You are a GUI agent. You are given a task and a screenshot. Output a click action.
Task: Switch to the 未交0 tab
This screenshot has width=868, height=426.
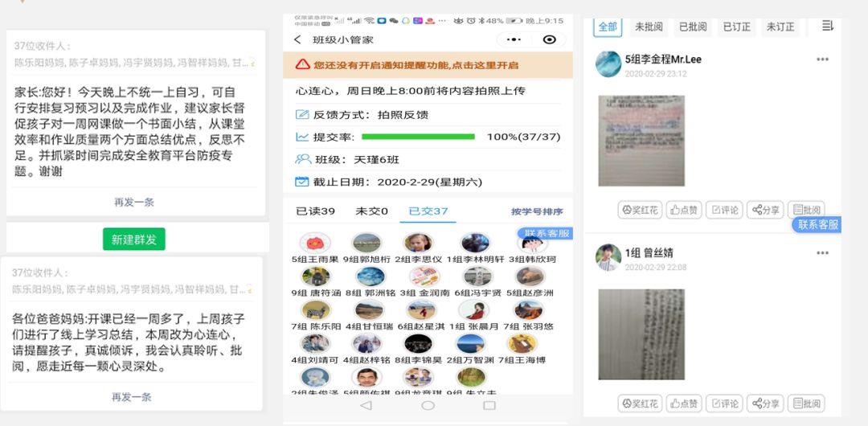(371, 211)
